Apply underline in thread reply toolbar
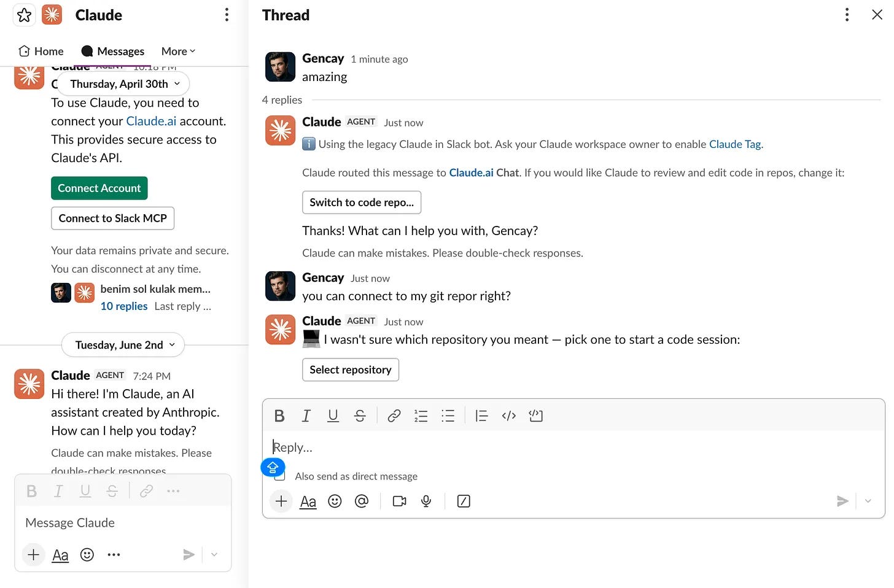 point(333,416)
